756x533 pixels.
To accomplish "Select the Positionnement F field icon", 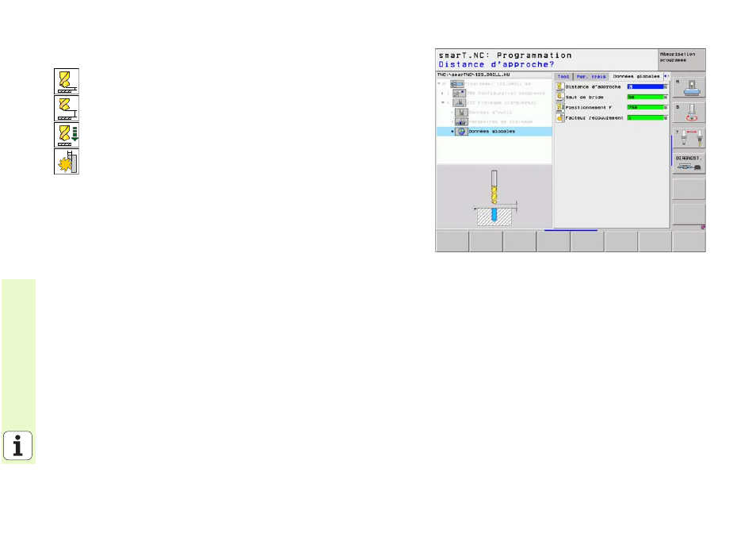I will tap(559, 107).
